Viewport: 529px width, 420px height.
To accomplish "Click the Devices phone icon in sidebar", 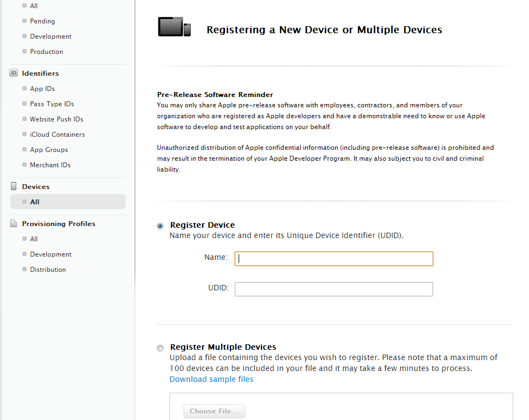I will coord(14,186).
